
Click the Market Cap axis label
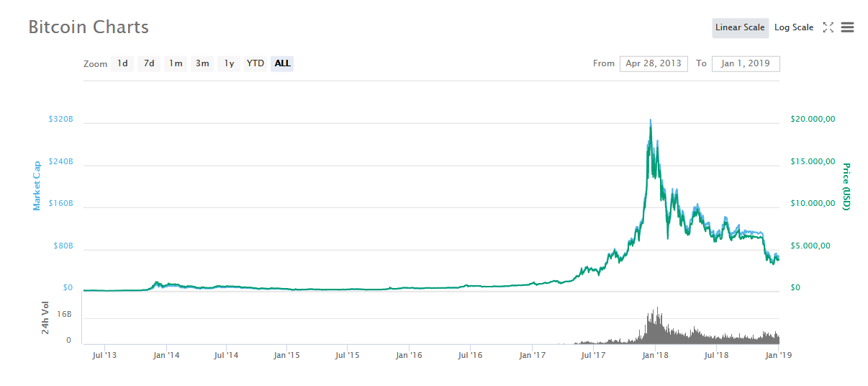click(37, 186)
